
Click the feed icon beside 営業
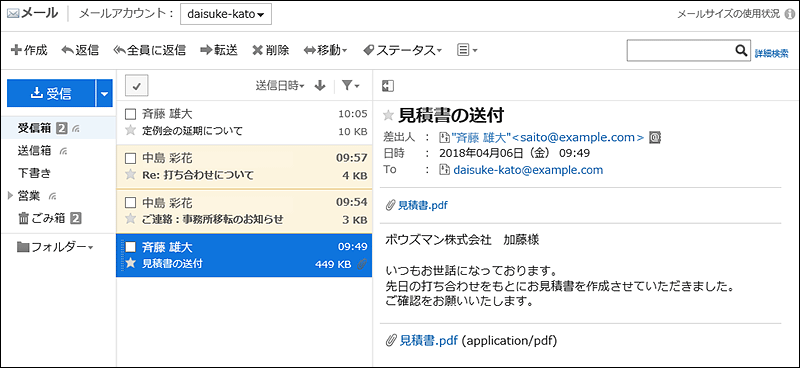coord(53,196)
